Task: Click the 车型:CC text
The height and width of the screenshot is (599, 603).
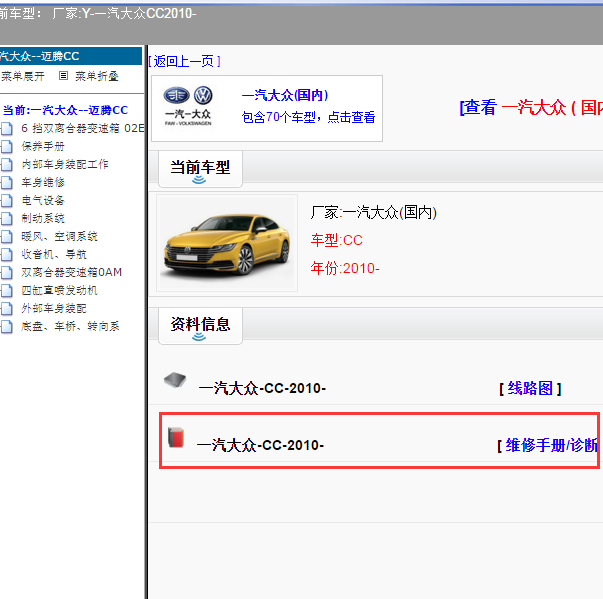Action: (336, 240)
